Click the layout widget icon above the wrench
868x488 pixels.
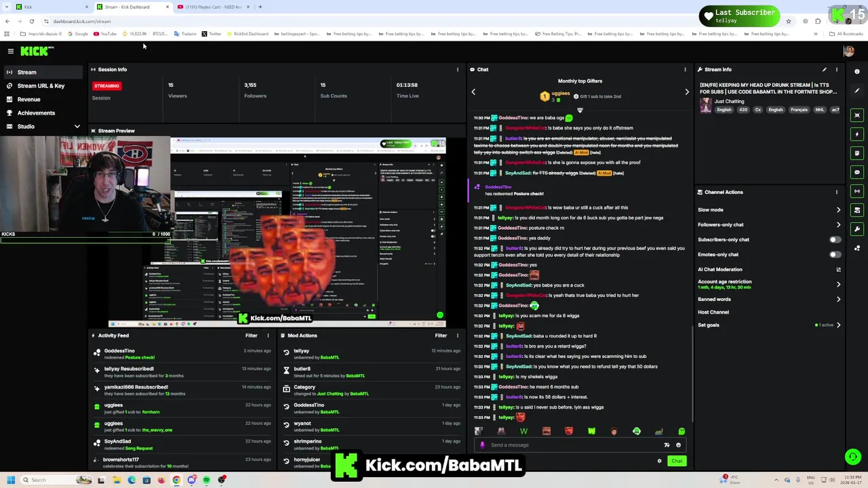click(x=857, y=210)
